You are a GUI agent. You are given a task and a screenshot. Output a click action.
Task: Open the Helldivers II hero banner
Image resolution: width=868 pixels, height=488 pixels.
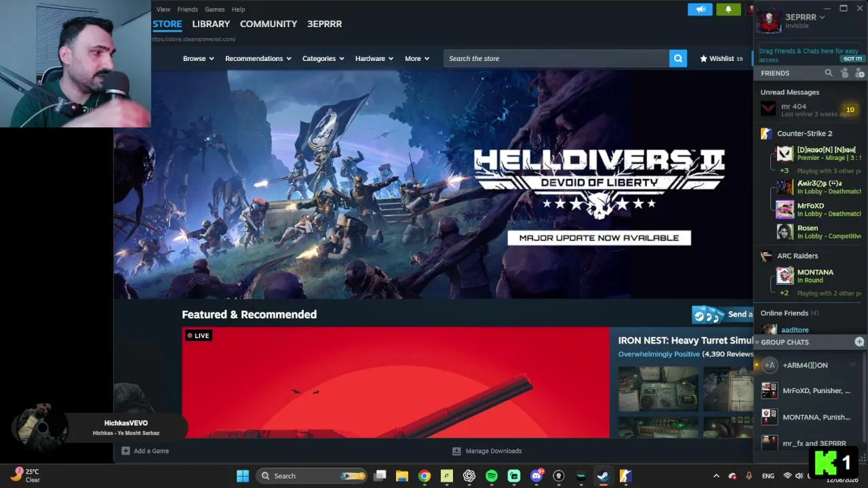point(433,184)
